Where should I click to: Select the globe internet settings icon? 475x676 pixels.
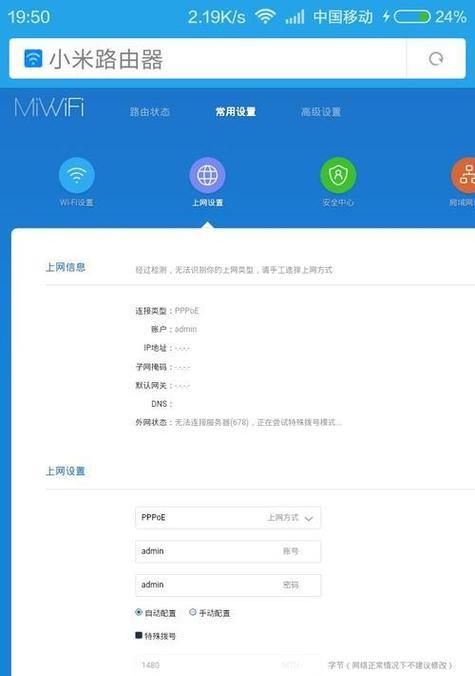point(207,175)
